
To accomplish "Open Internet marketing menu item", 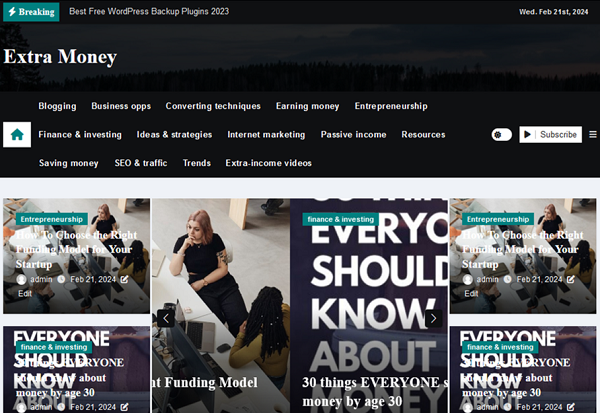I will point(266,135).
